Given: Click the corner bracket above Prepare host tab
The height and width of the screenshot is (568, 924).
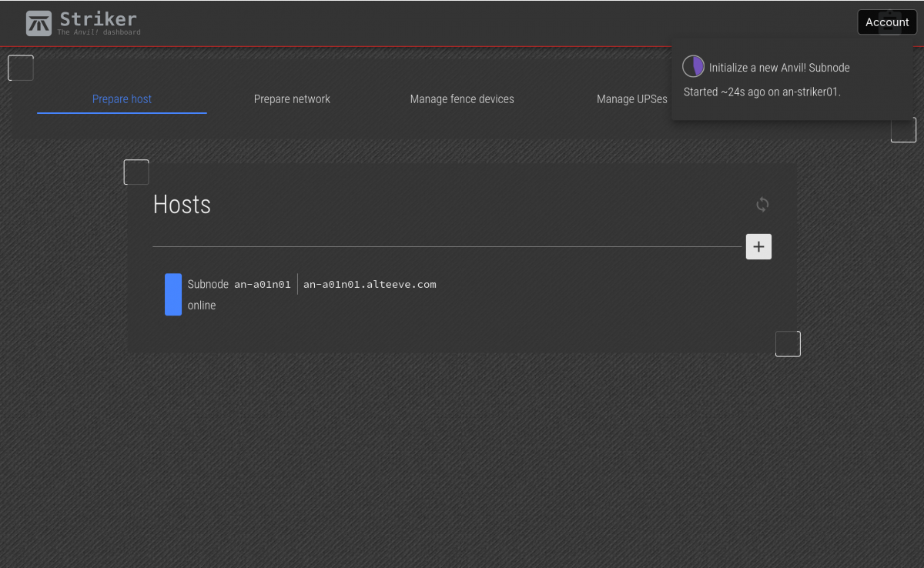Looking at the screenshot, I should [x=21, y=68].
